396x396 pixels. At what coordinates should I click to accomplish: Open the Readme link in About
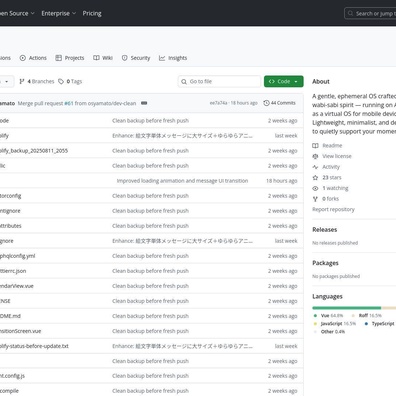(x=332, y=145)
